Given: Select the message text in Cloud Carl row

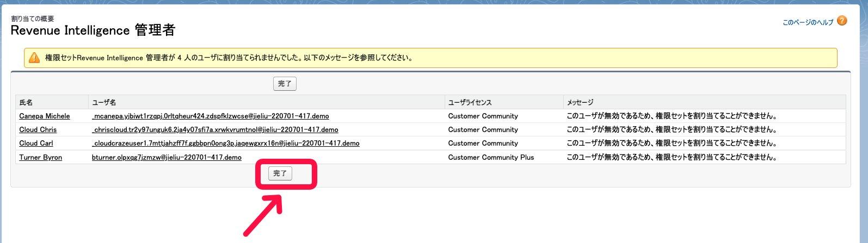Looking at the screenshot, I should 672,143.
